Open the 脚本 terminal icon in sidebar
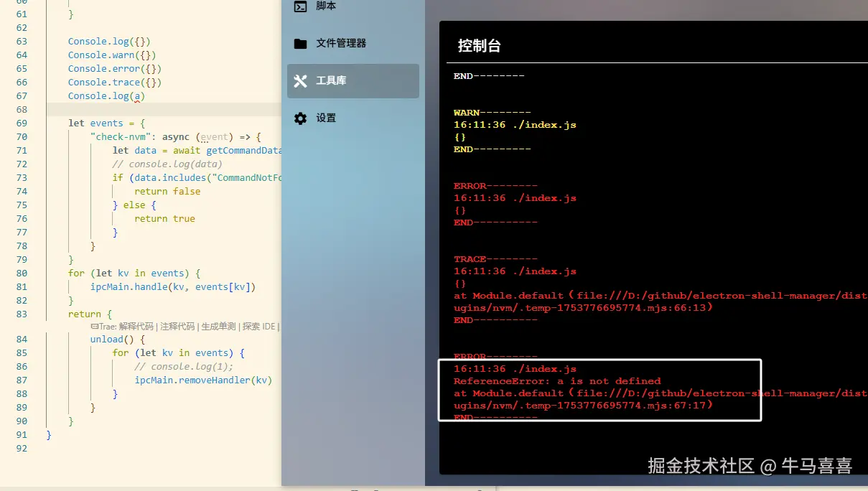 [300, 6]
